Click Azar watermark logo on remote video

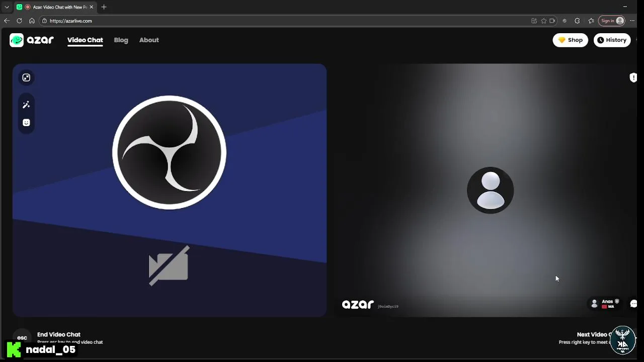(x=358, y=304)
